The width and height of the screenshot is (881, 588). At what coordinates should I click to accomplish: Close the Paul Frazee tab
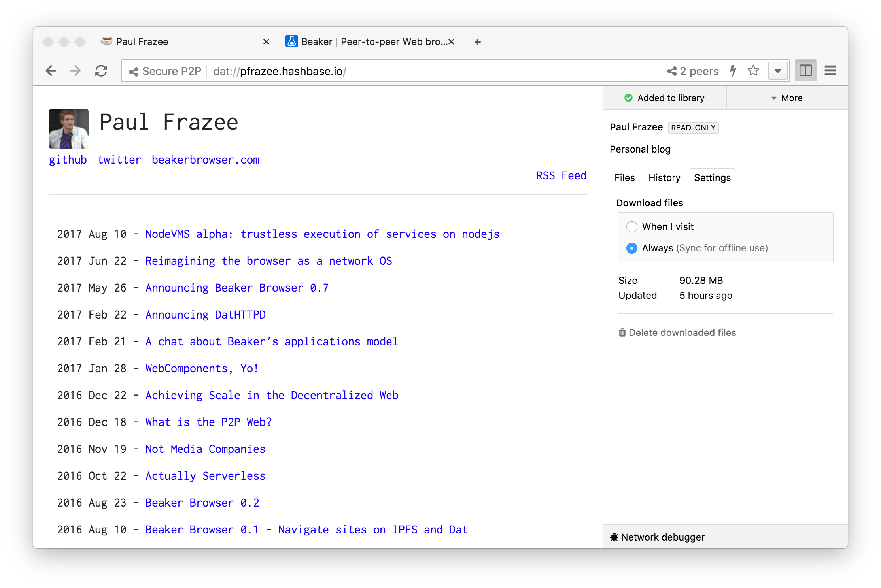[266, 42]
